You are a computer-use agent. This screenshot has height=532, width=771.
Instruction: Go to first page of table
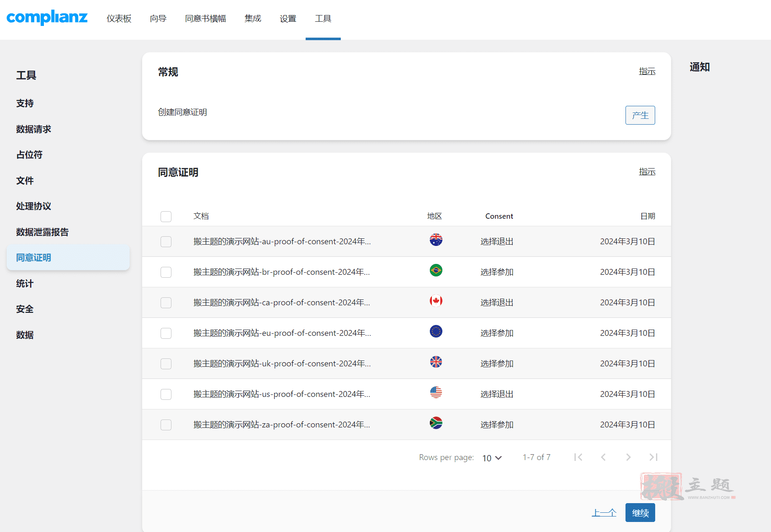coord(578,457)
